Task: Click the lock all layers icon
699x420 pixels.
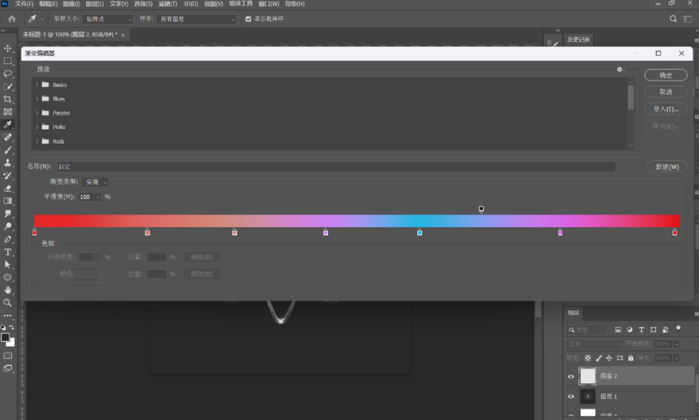Action: coord(631,358)
